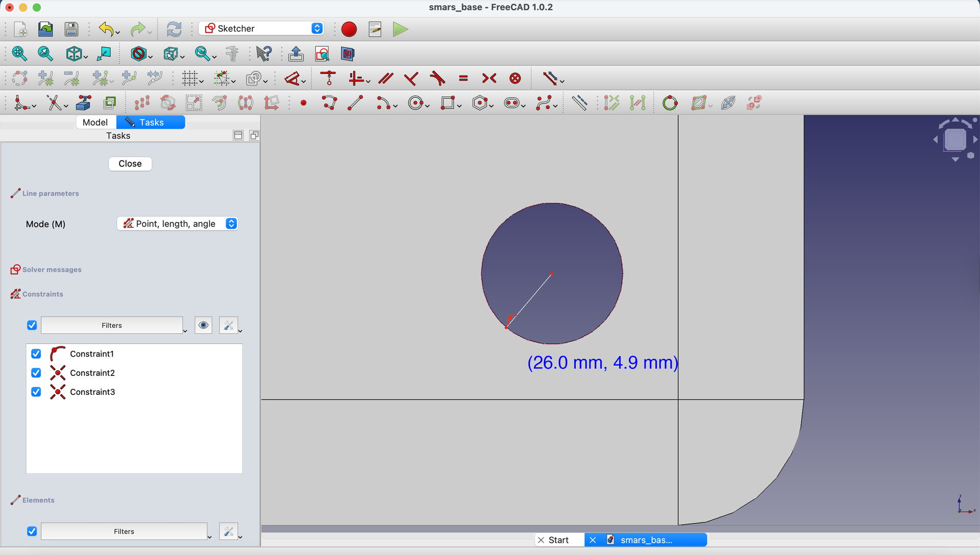Click the Save document icon

click(x=71, y=29)
